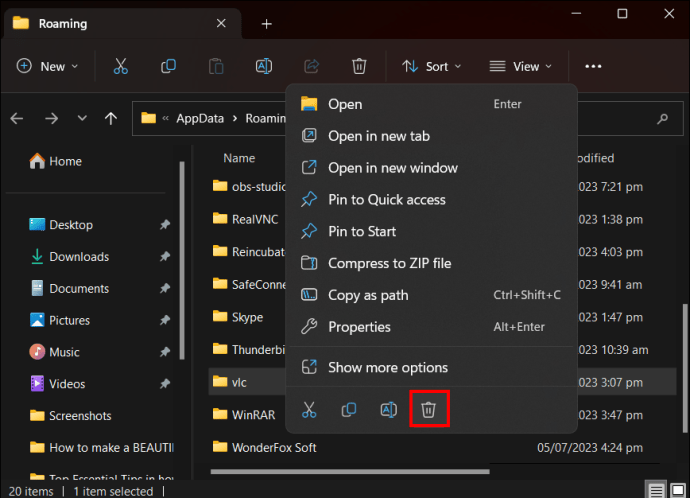Viewport: 690px width, 498px height.
Task: Select the WonderFox Soft folder
Action: 264,447
